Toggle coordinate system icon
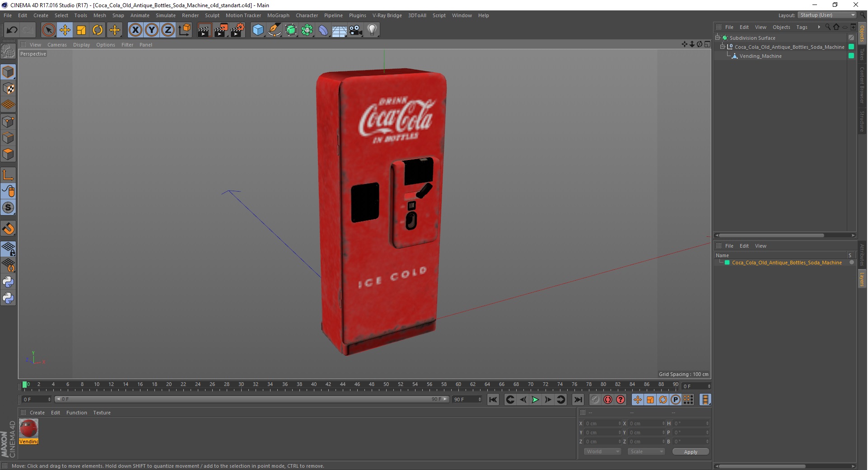Image resolution: width=868 pixels, height=470 pixels. (184, 30)
